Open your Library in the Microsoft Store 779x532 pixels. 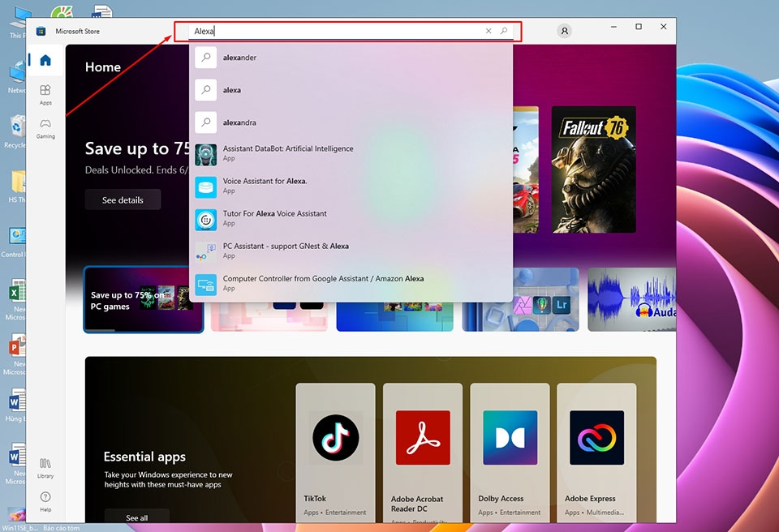coord(45,462)
